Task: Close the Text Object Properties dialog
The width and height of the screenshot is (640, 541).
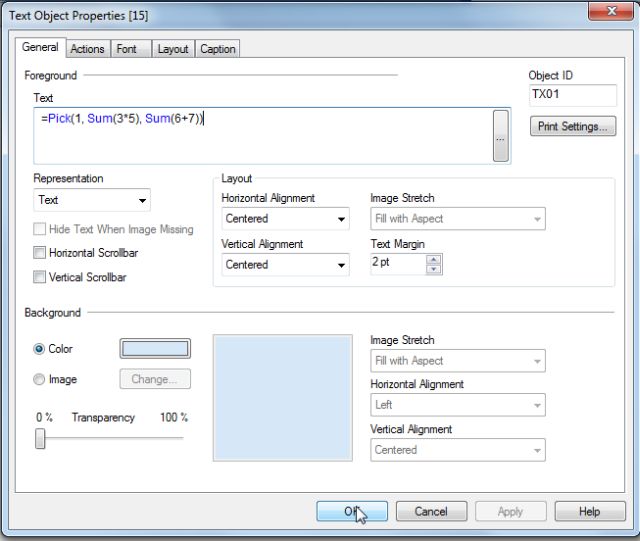Action: click(611, 10)
